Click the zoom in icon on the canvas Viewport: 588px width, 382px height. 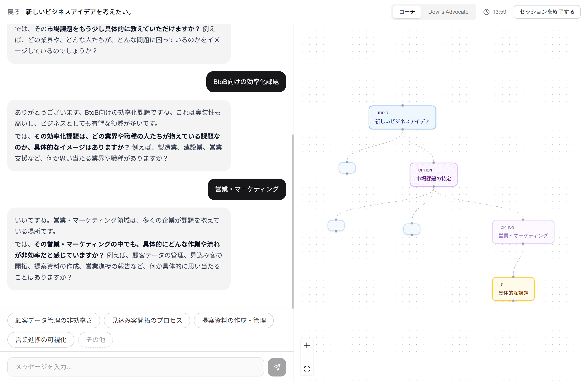click(x=307, y=345)
